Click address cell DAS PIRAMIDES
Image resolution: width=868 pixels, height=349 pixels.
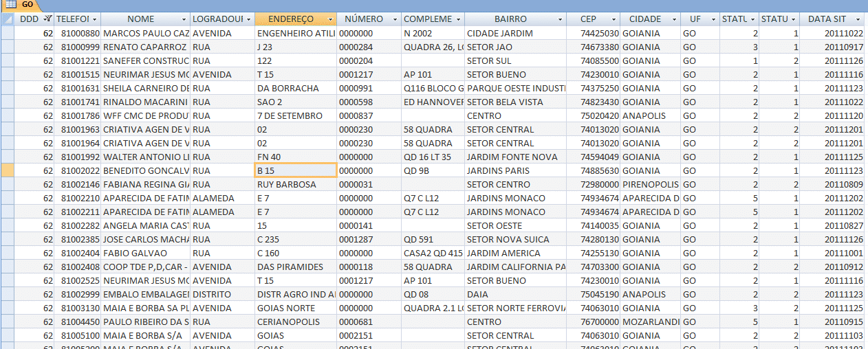coord(296,267)
